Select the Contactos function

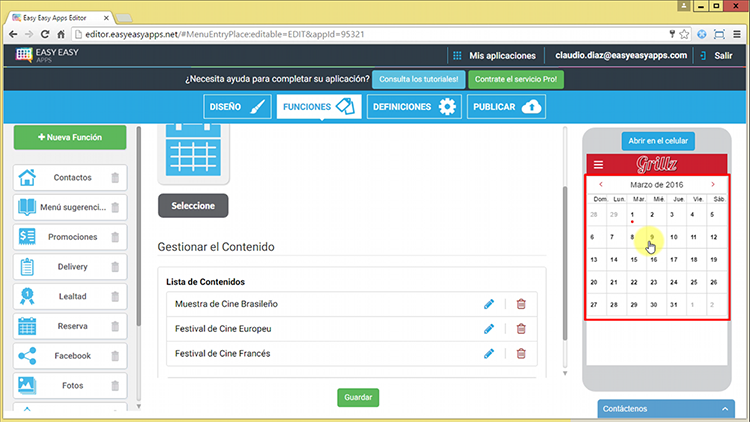70,178
